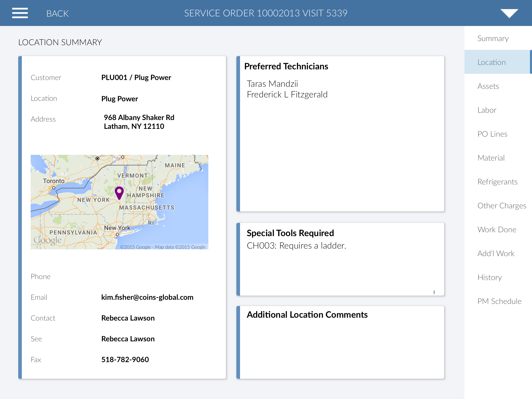This screenshot has height=399, width=532.
Task: Open the Work Done tab
Action: [x=498, y=229]
